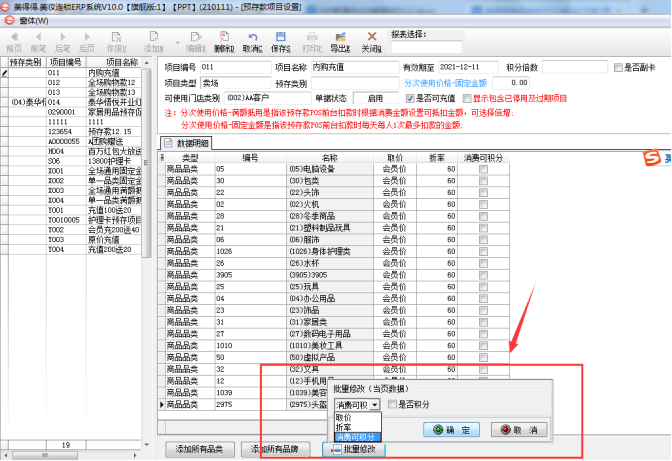Select project row 012 全场购物款12
This screenshot has height=461, width=672.
[75, 83]
